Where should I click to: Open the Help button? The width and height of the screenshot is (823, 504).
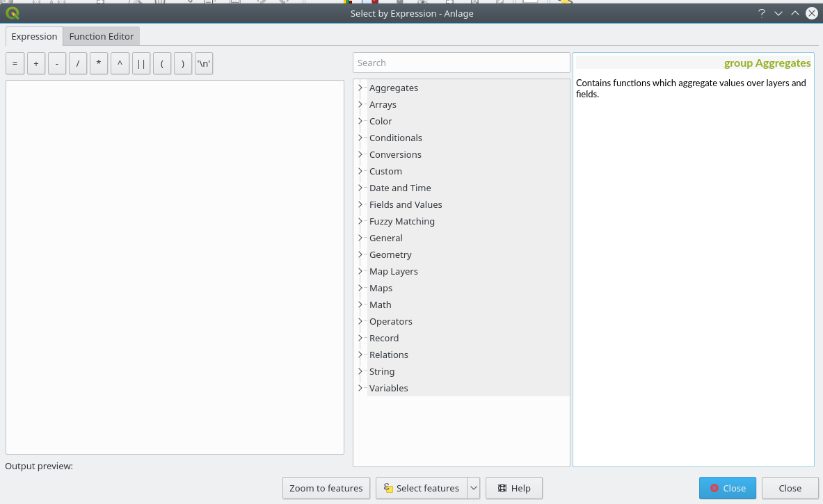pyautogui.click(x=513, y=488)
